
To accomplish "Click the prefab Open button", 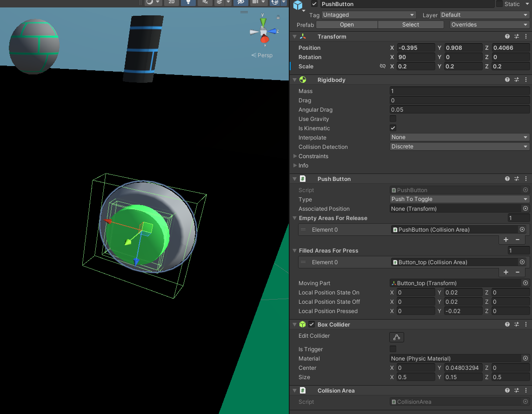I will (x=346, y=25).
